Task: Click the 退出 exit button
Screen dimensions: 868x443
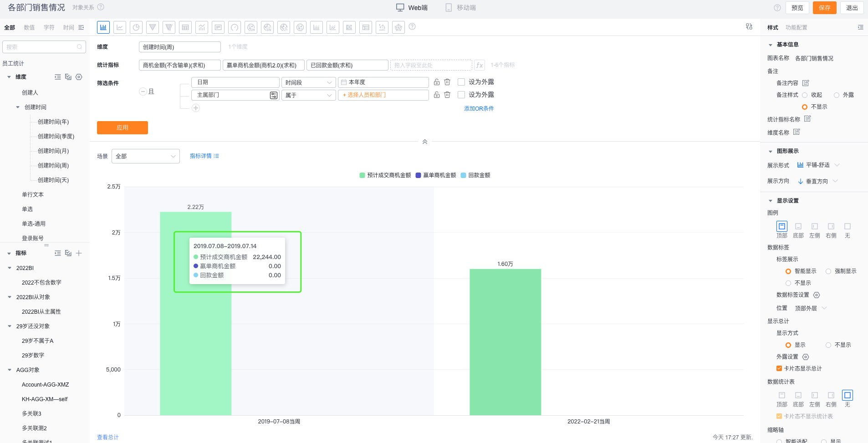Action: 852,8
